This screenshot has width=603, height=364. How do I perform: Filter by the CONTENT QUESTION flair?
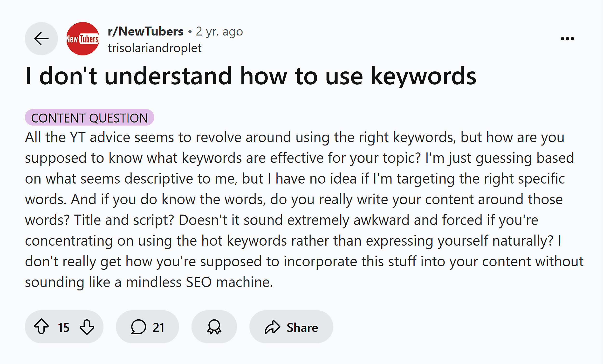pyautogui.click(x=89, y=118)
